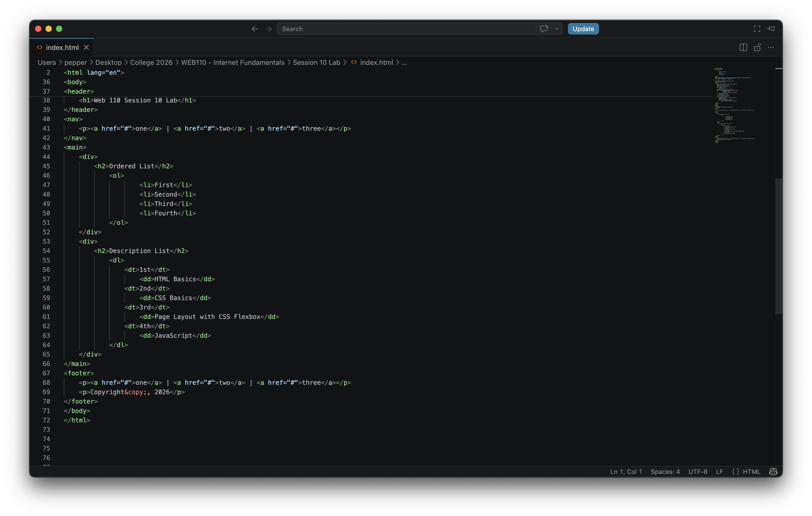Screen dimensions: 812x516
Task: Expand the trailing ellipsis breadcrumb for symbols
Action: tap(404, 63)
